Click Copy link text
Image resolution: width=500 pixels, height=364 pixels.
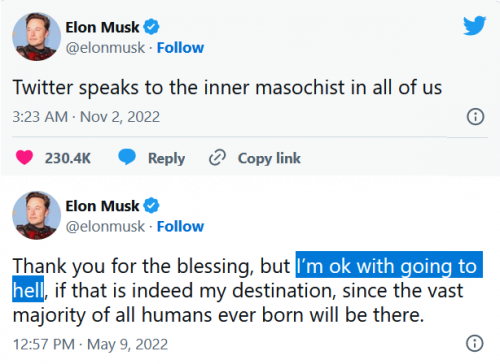[269, 158]
